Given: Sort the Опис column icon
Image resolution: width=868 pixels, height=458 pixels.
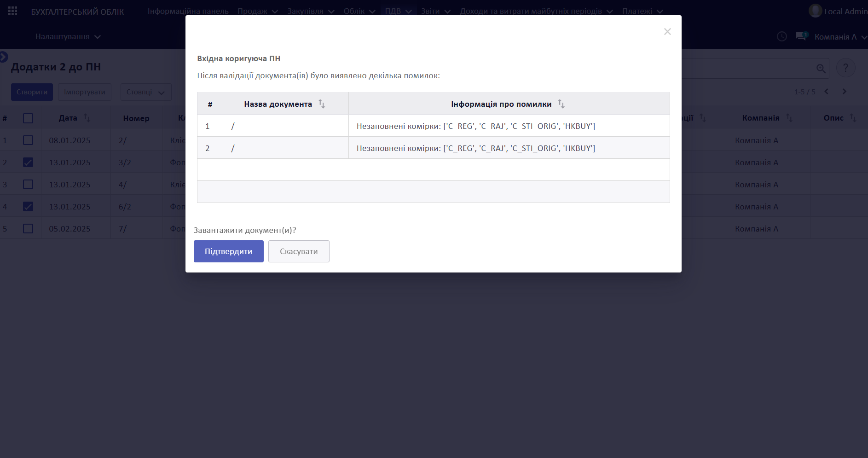Looking at the screenshot, I should tap(852, 118).
